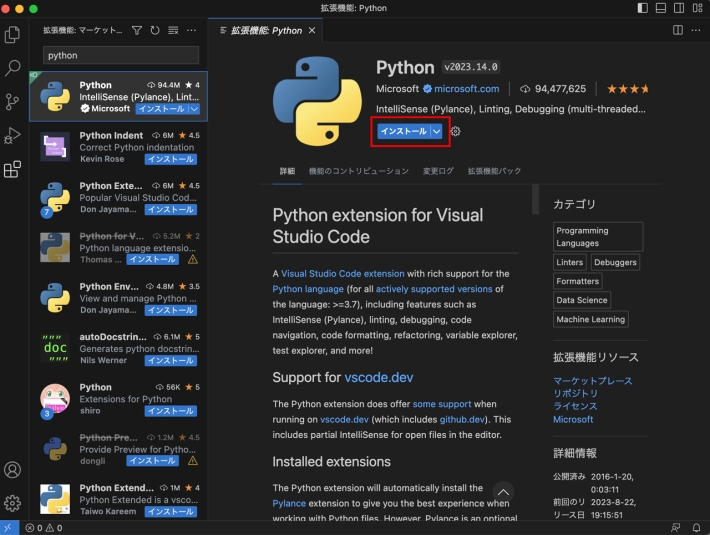This screenshot has height=535, width=710.
Task: Open the Visual Studio Code extension link
Action: pyautogui.click(x=343, y=274)
